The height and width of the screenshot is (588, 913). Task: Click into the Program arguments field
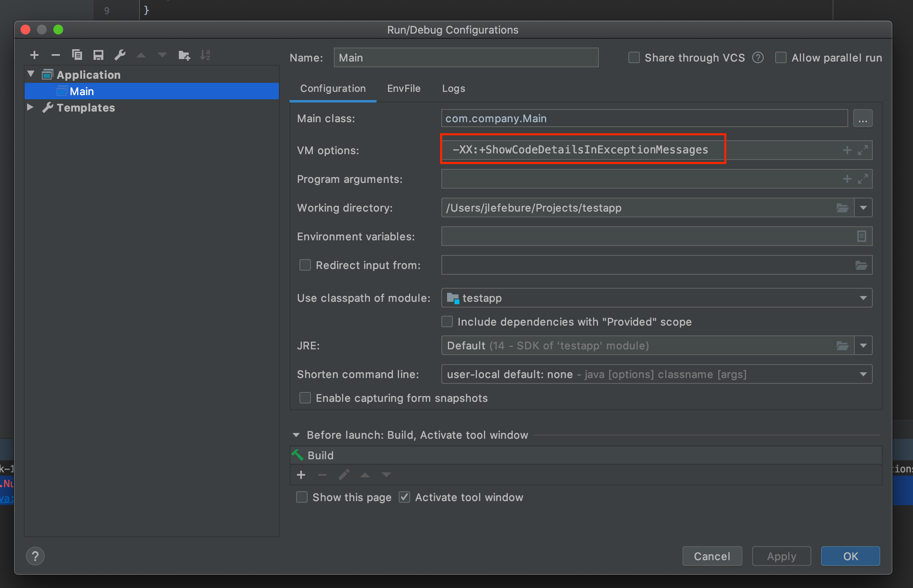click(640, 179)
